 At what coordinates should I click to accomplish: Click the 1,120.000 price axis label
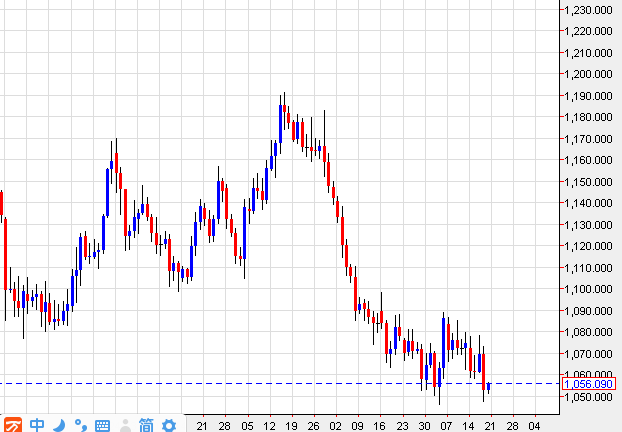(x=588, y=246)
